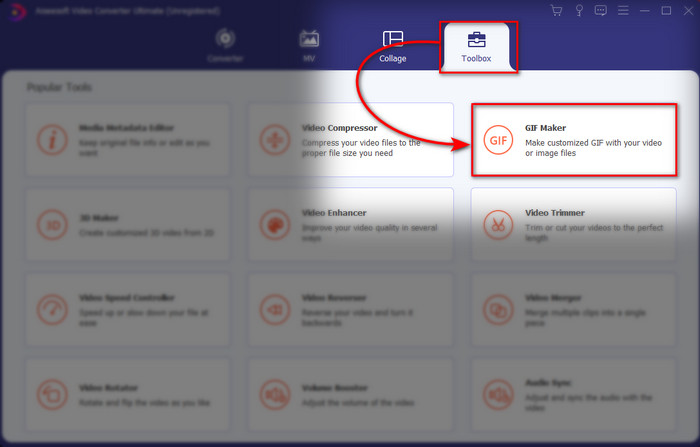Screen dimensions: 700x447
Task: Switch to the Collage tab
Action: pyautogui.click(x=393, y=46)
